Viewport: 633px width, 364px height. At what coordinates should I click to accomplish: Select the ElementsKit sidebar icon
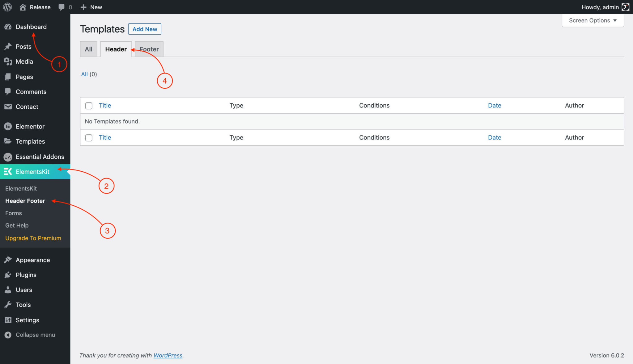tap(8, 172)
